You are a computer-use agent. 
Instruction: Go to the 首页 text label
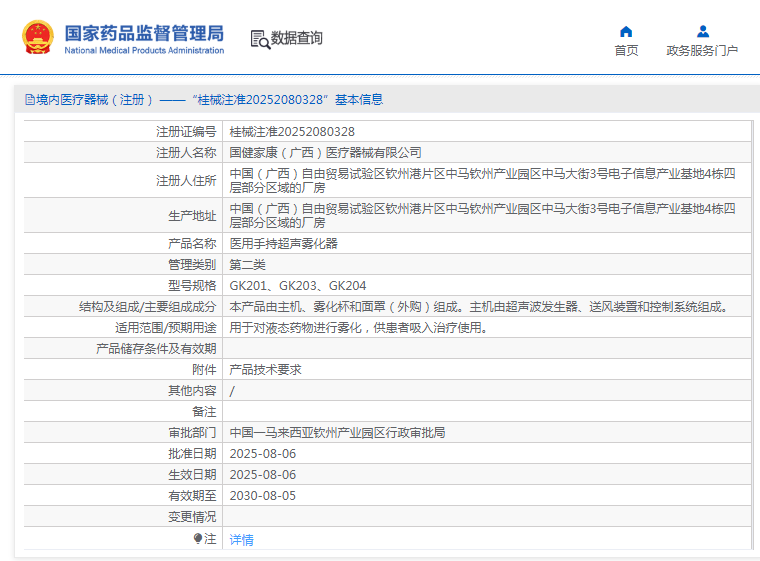pyautogui.click(x=626, y=51)
